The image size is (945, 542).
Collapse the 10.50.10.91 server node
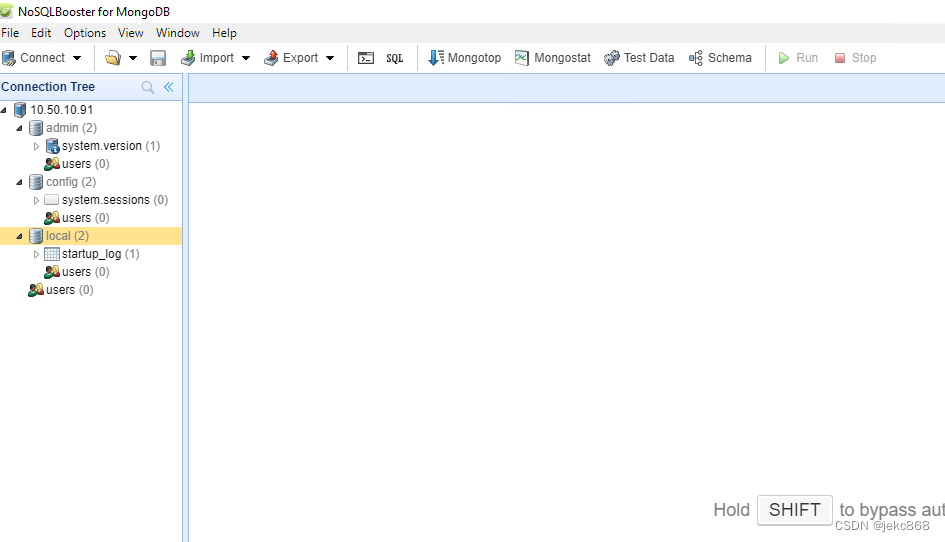point(4,110)
